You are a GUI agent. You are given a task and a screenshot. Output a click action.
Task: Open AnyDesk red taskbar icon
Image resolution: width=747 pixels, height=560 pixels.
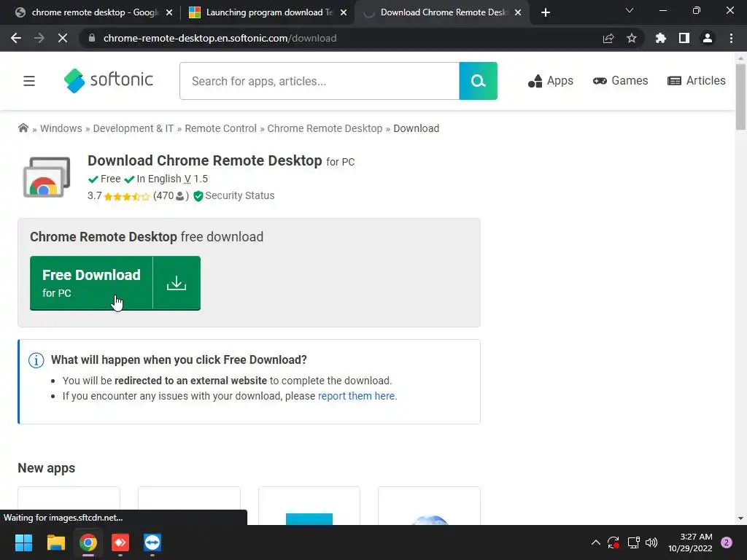pos(120,542)
